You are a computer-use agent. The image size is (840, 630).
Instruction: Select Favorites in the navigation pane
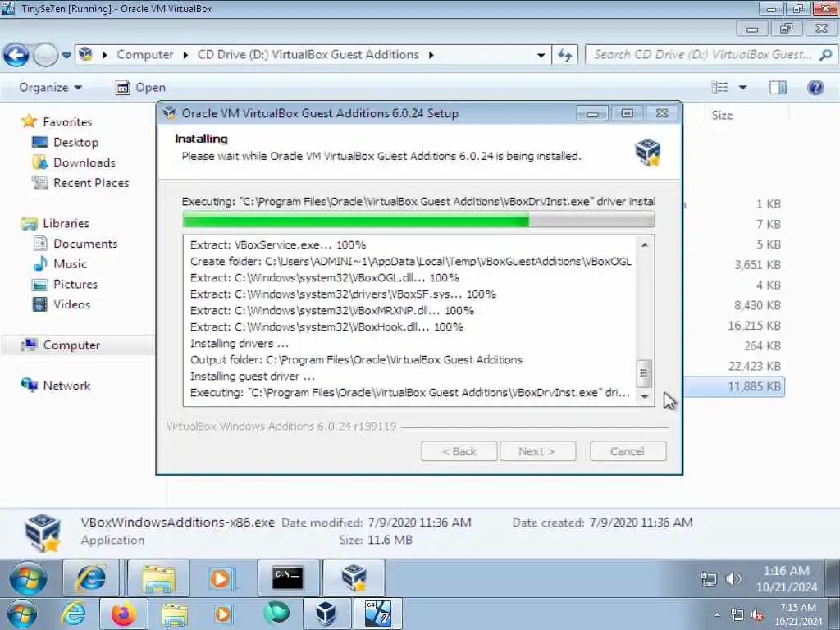[x=57, y=121]
